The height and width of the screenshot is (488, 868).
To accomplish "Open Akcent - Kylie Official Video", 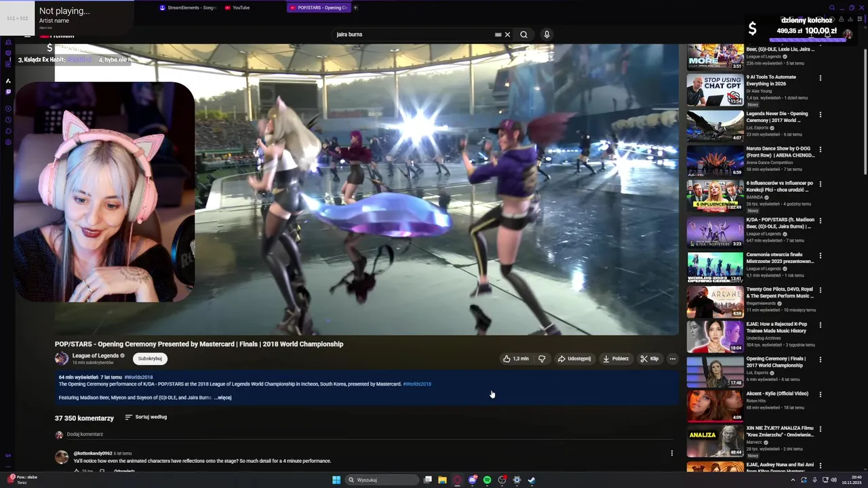I will [715, 407].
